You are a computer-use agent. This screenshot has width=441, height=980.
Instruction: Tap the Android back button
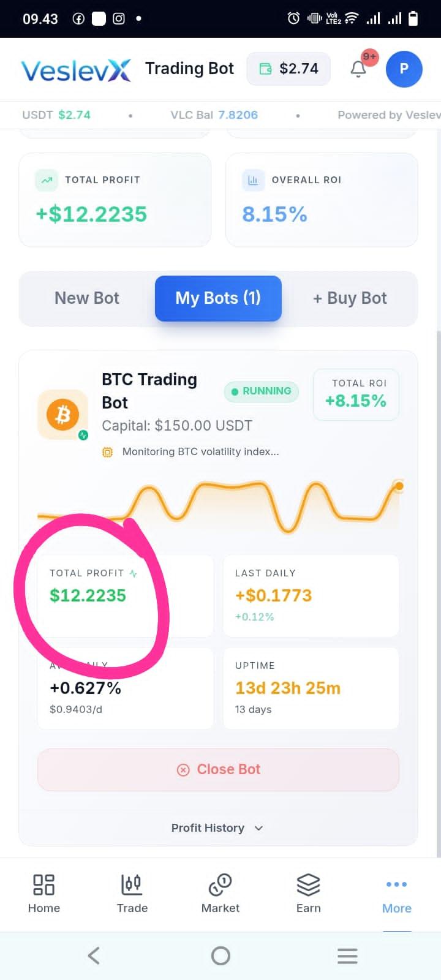point(94,956)
